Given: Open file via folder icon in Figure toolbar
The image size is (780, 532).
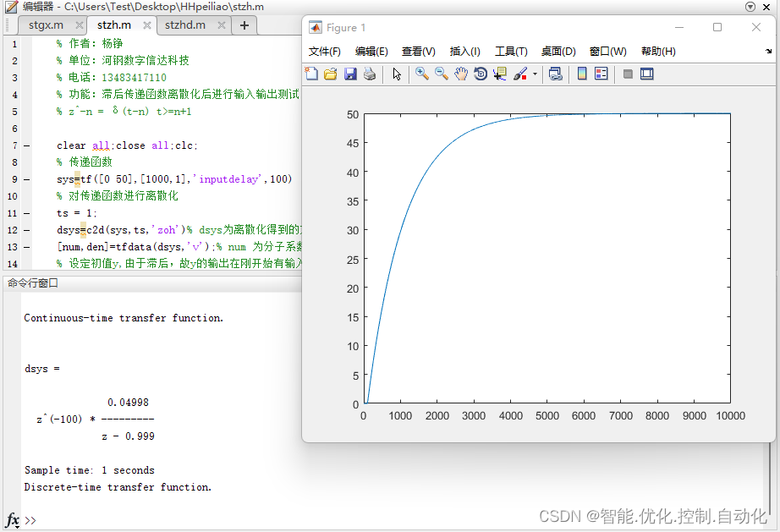Looking at the screenshot, I should pyautogui.click(x=330, y=74).
